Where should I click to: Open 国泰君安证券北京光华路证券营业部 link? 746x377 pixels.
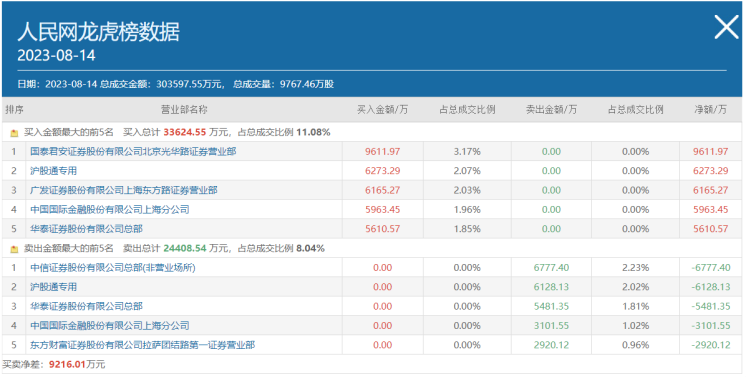[x=133, y=152]
